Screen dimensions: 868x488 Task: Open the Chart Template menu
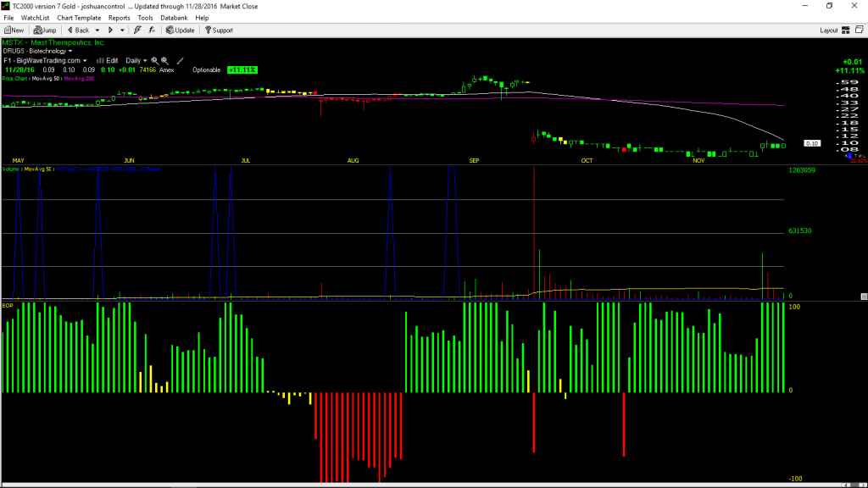tap(79, 18)
